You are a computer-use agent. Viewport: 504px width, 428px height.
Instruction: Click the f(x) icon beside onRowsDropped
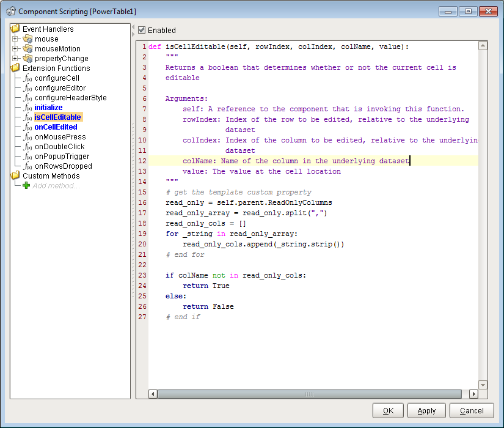27,166
